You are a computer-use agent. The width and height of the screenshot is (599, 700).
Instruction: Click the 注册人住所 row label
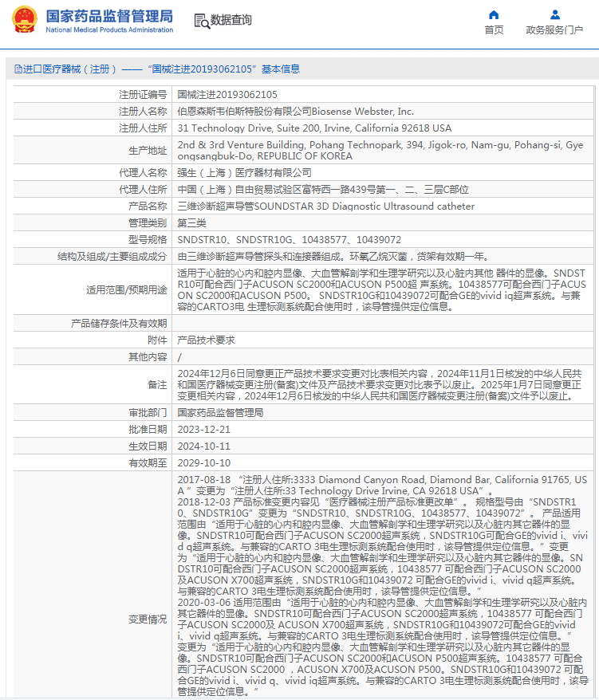(143, 128)
